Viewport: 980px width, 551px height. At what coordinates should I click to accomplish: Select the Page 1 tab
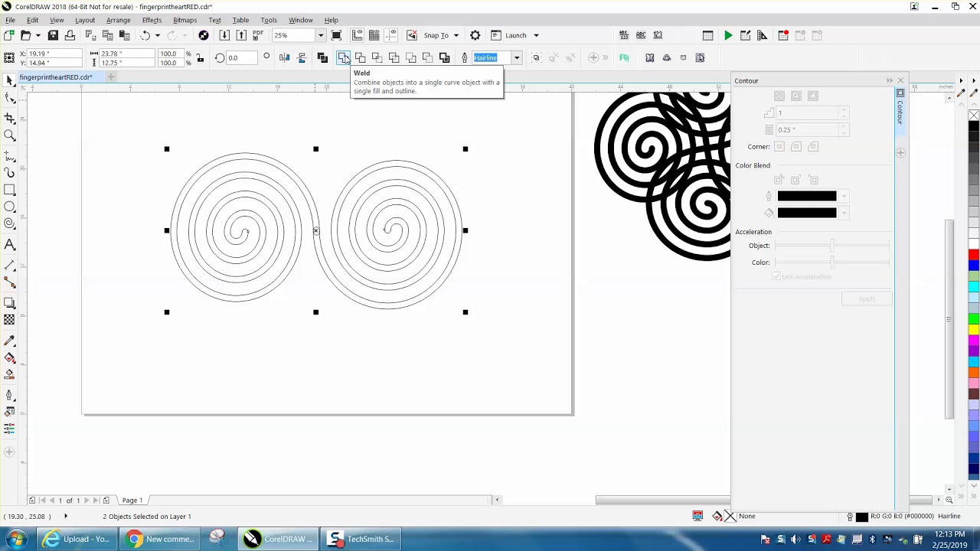point(132,500)
